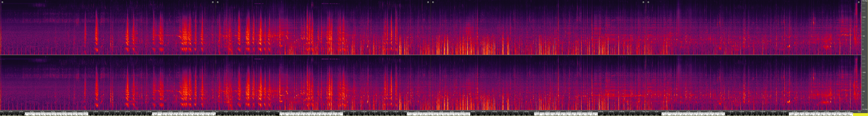This screenshot has width=868, height=116.
Task: Click the third clip's fade-in handle
Action: pyautogui.click(x=433, y=2)
